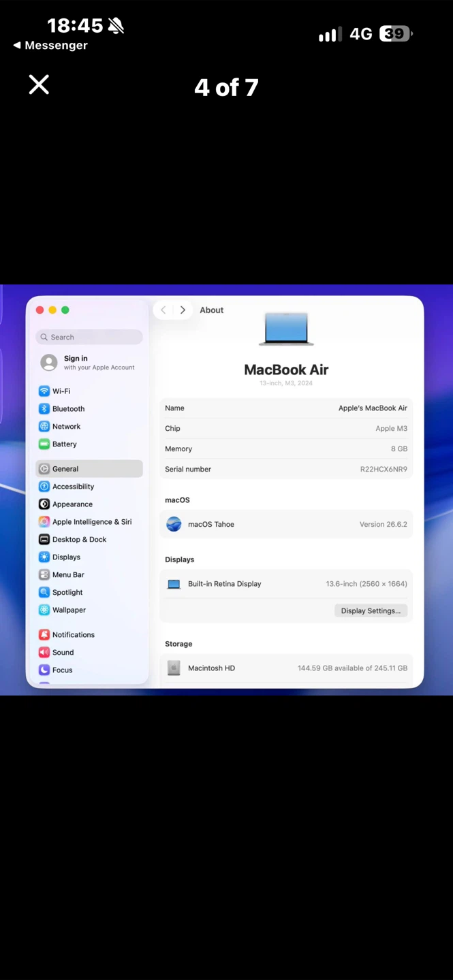Close the photo viewer with the X
The width and height of the screenshot is (453, 980).
point(39,84)
